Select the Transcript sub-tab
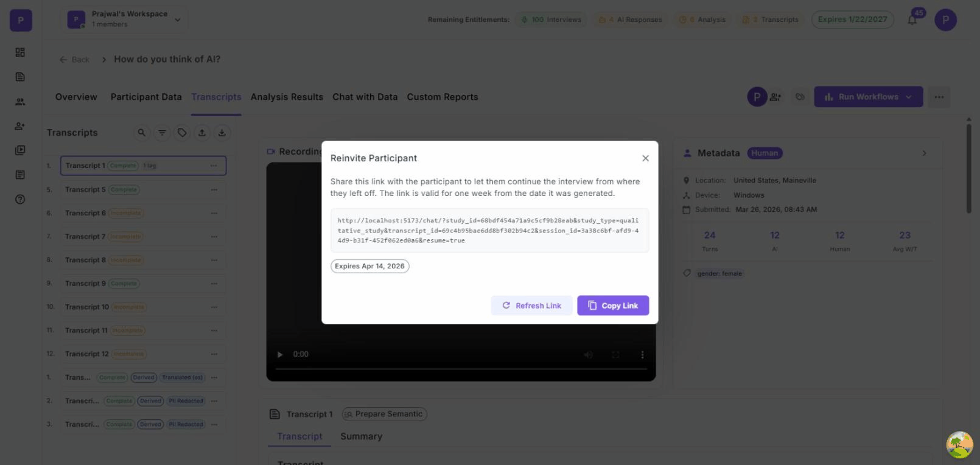The width and height of the screenshot is (980, 465). pos(299,436)
